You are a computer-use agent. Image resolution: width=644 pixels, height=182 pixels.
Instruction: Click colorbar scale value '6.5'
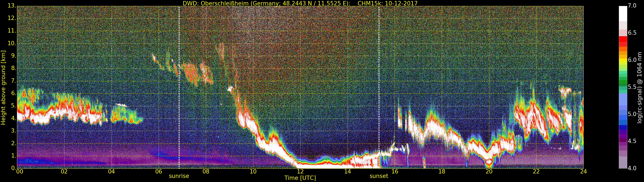[x=632, y=33]
